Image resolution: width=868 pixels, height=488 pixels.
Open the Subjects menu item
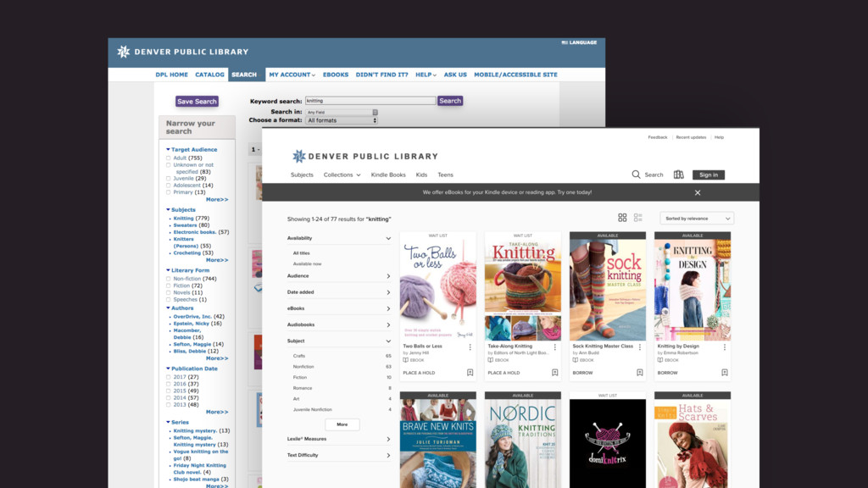[x=302, y=175]
